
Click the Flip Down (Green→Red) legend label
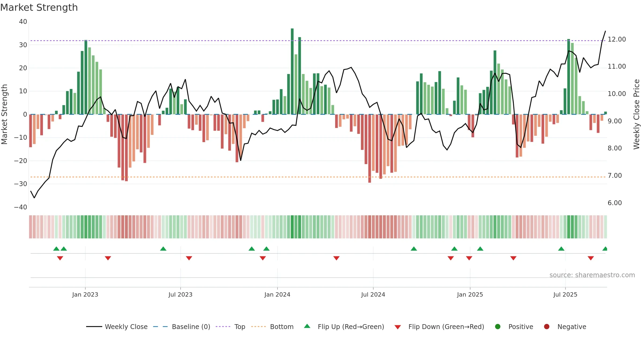(x=446, y=327)
